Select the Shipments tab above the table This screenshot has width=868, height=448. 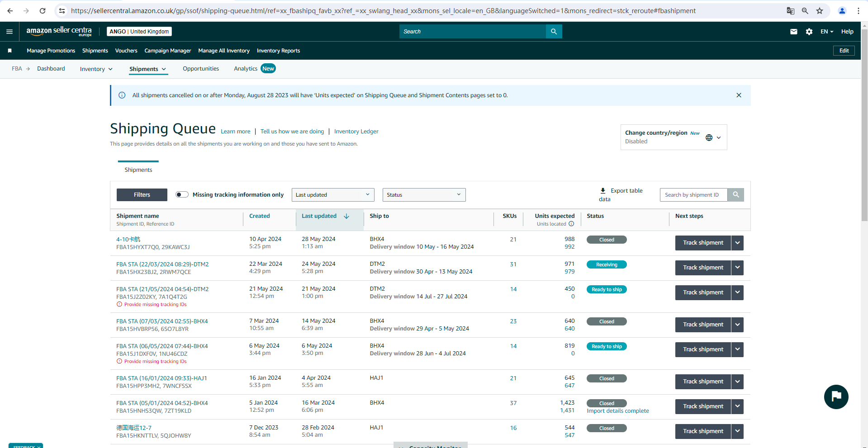tap(138, 170)
